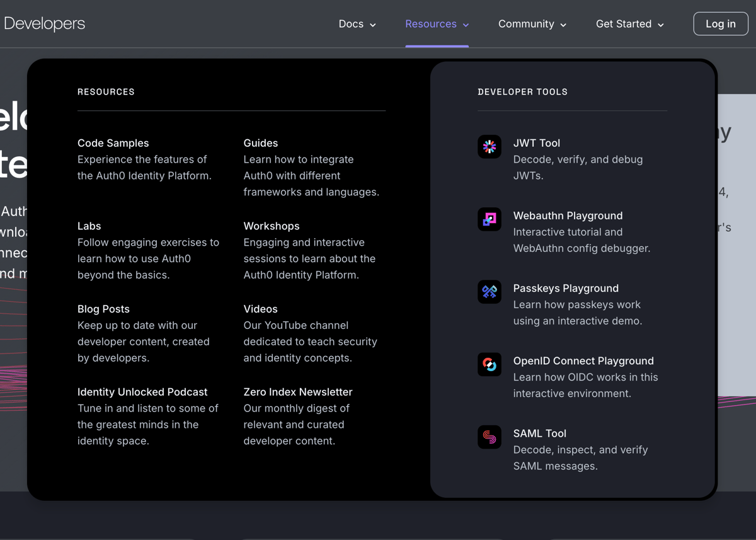Switch to the Docs menu item
This screenshot has width=756, height=540.
(x=351, y=23)
